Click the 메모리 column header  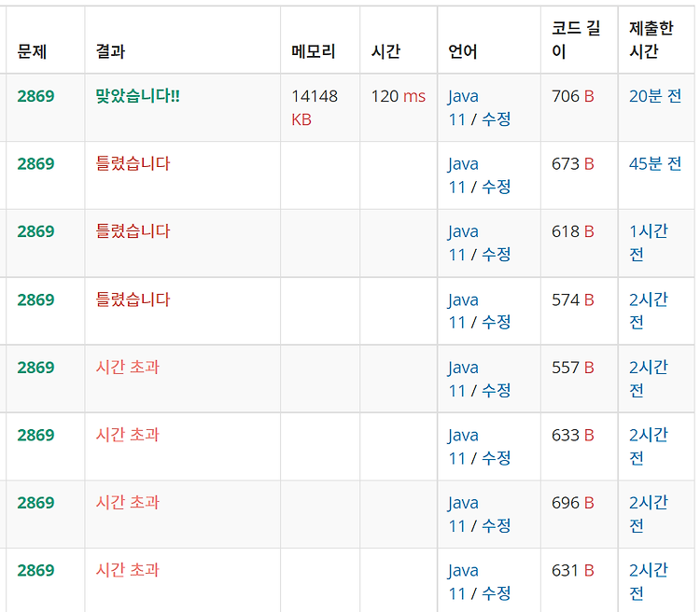[313, 51]
